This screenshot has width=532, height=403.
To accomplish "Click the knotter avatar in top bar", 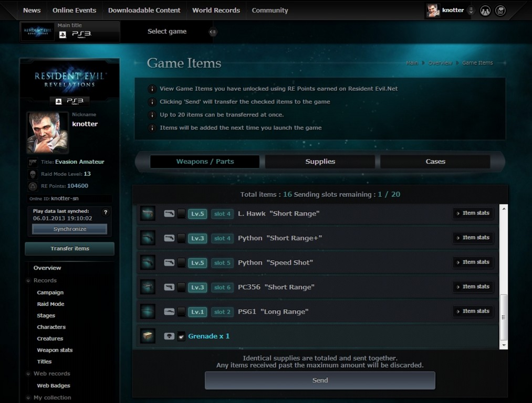I will click(x=433, y=10).
